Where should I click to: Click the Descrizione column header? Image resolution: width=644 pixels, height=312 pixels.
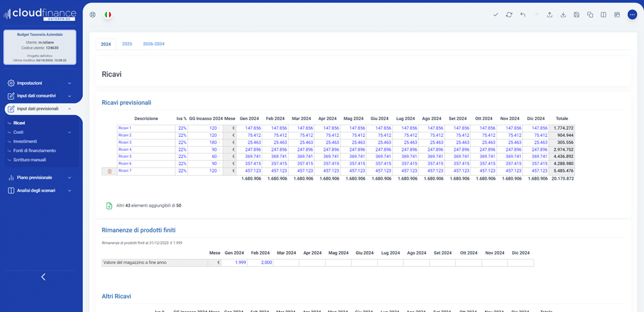[146, 118]
